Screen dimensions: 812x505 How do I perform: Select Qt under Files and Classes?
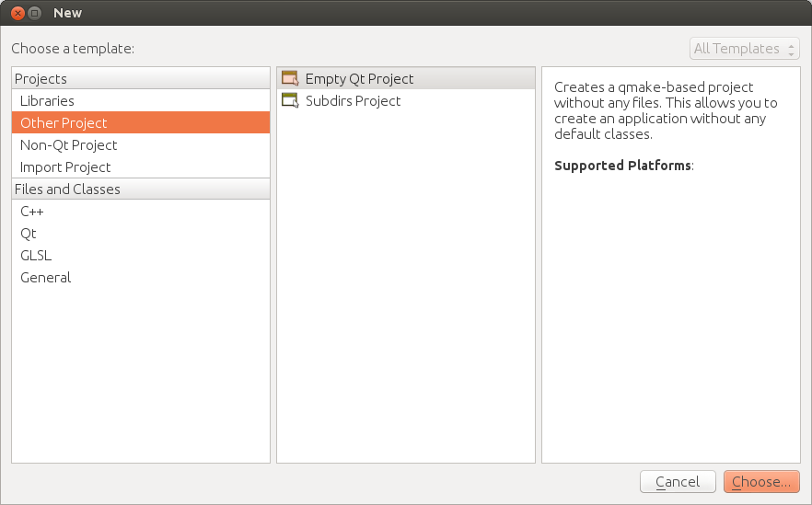29,234
